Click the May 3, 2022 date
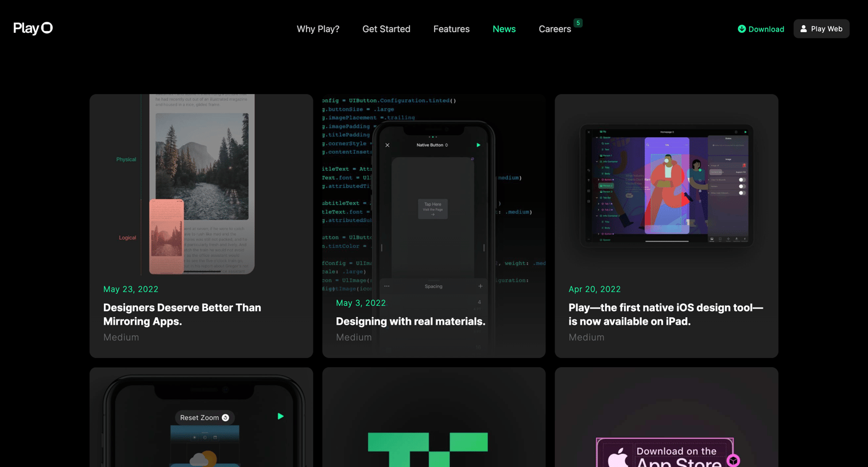Image resolution: width=868 pixels, height=467 pixels. [361, 303]
